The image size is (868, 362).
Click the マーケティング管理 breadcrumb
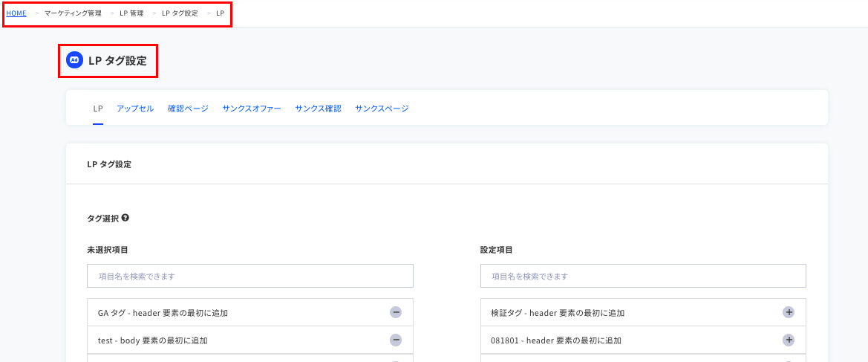(x=73, y=13)
